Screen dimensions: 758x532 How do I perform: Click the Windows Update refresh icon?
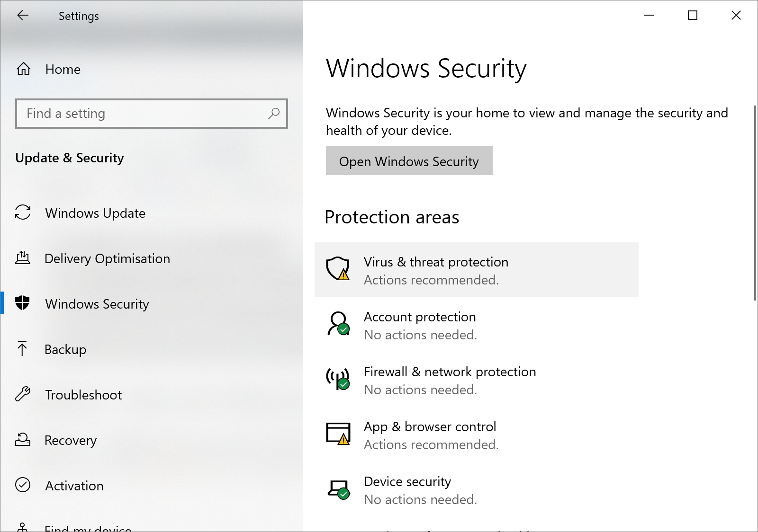(23, 212)
